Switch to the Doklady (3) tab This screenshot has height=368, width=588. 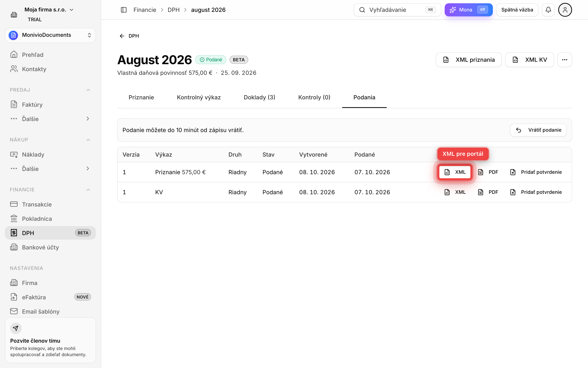(x=259, y=97)
